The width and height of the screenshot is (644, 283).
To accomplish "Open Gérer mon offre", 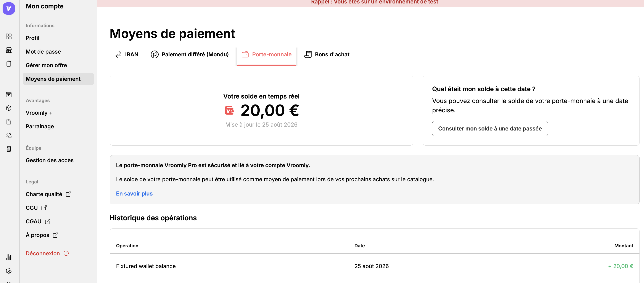I will coord(46,65).
